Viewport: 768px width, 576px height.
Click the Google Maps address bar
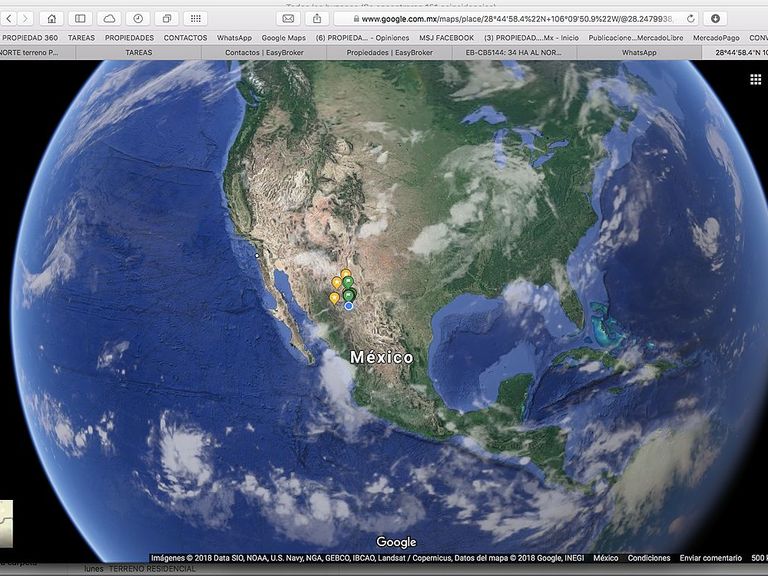(516, 19)
